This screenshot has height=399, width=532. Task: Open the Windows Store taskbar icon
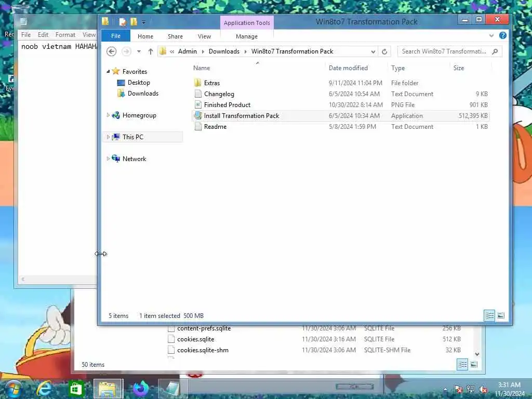[x=76, y=389]
